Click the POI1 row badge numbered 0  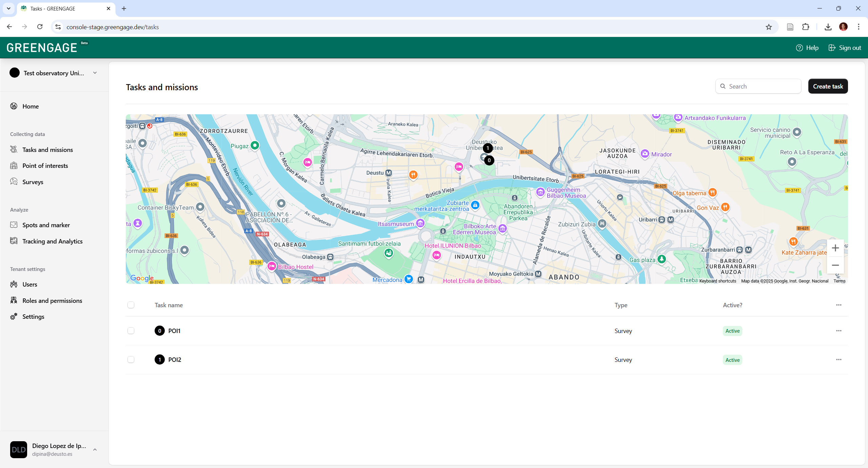(160, 331)
